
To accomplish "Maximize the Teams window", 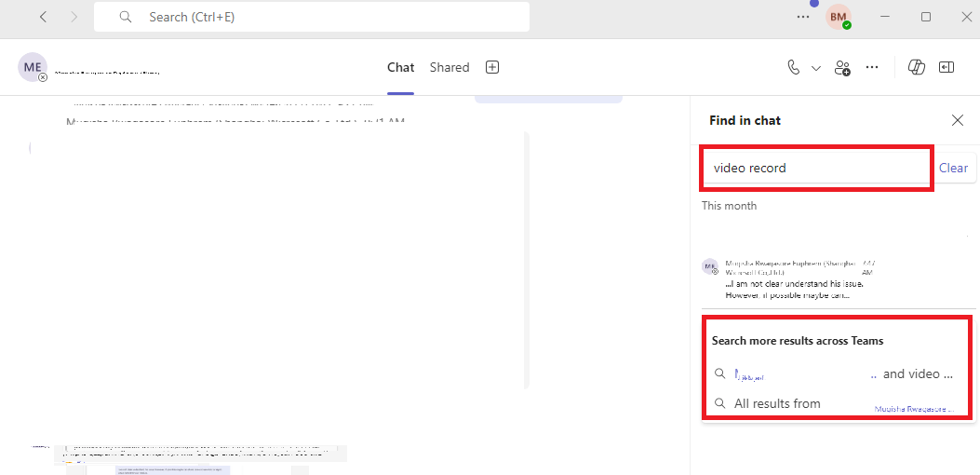I will [x=926, y=17].
